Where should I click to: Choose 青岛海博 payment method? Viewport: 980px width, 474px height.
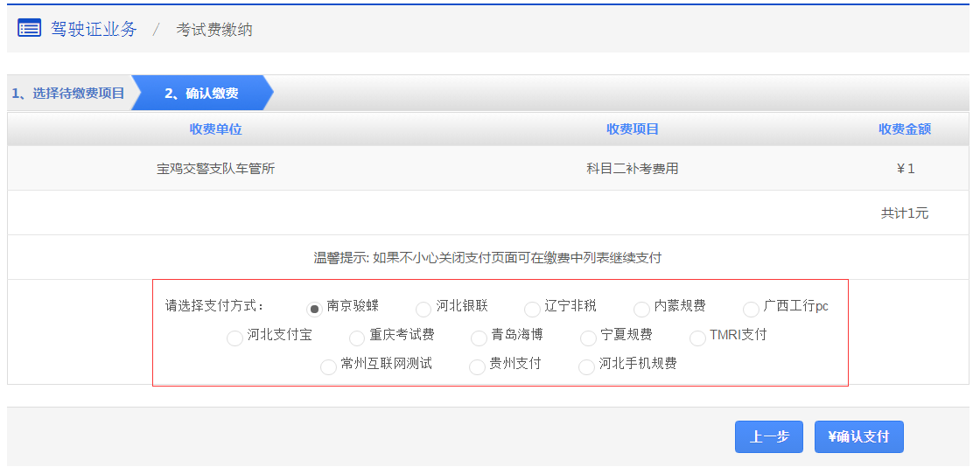(x=479, y=338)
